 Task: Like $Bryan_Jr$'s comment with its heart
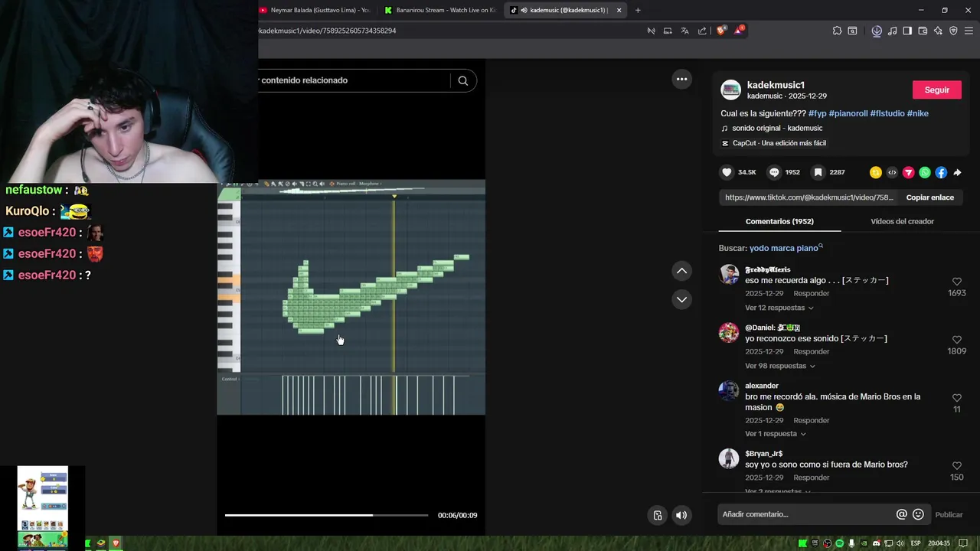(x=956, y=466)
